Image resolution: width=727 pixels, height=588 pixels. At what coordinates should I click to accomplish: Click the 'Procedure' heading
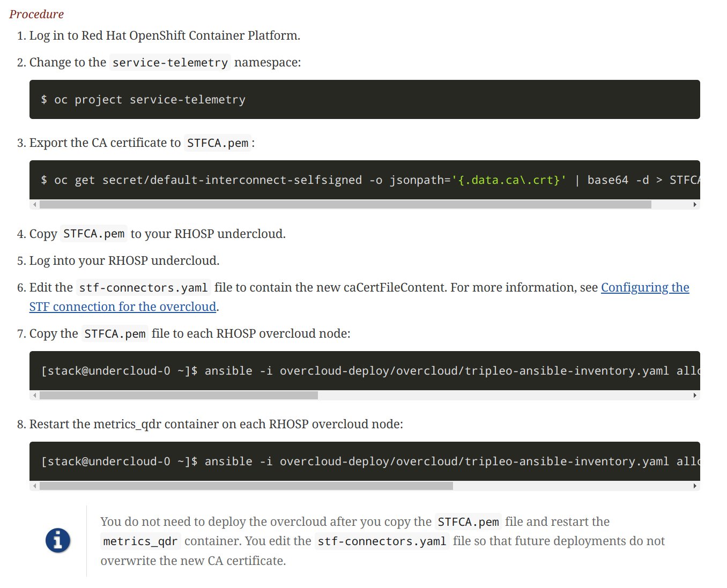point(36,14)
